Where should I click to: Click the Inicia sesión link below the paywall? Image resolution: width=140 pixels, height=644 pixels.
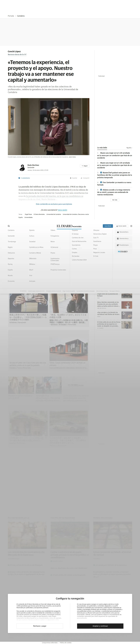pos(62,210)
